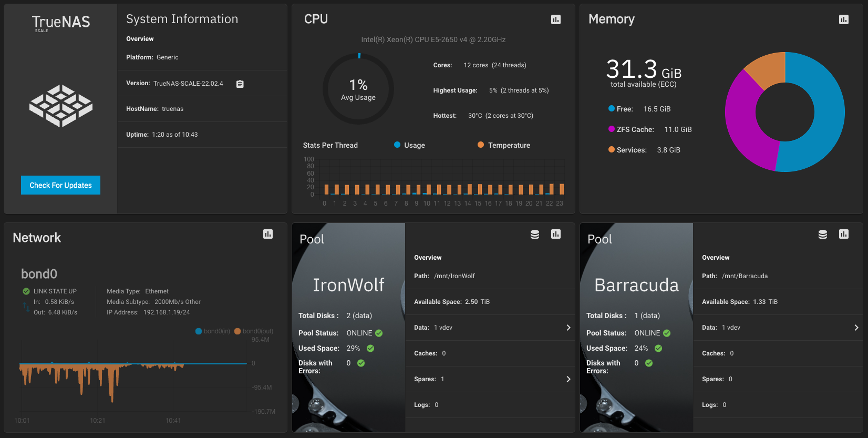The width and height of the screenshot is (868, 438).
Task: Expand IronWolf Spares details arrow
Action: click(x=568, y=379)
